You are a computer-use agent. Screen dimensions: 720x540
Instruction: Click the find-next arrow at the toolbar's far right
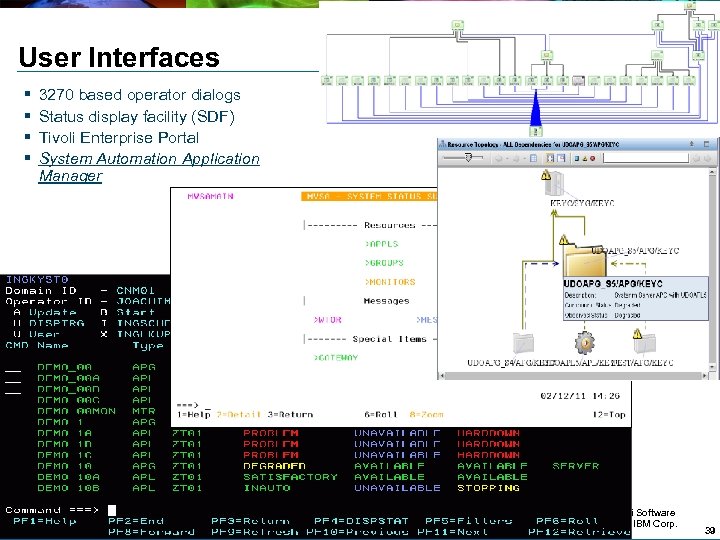tap(708, 158)
